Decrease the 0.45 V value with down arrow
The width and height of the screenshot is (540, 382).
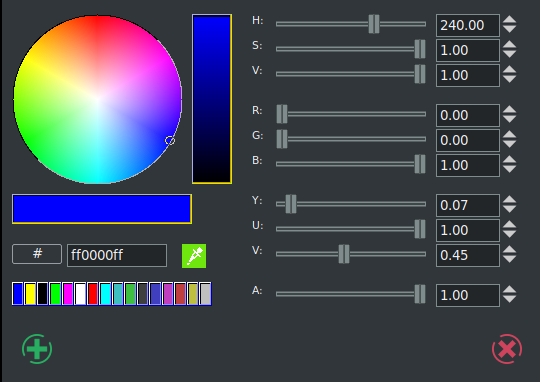[509, 259]
